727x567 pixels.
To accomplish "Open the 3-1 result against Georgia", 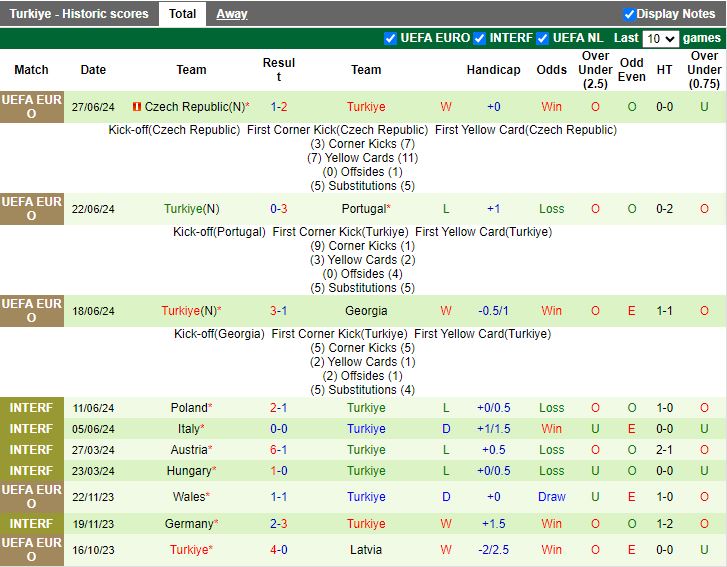I will pos(279,311).
